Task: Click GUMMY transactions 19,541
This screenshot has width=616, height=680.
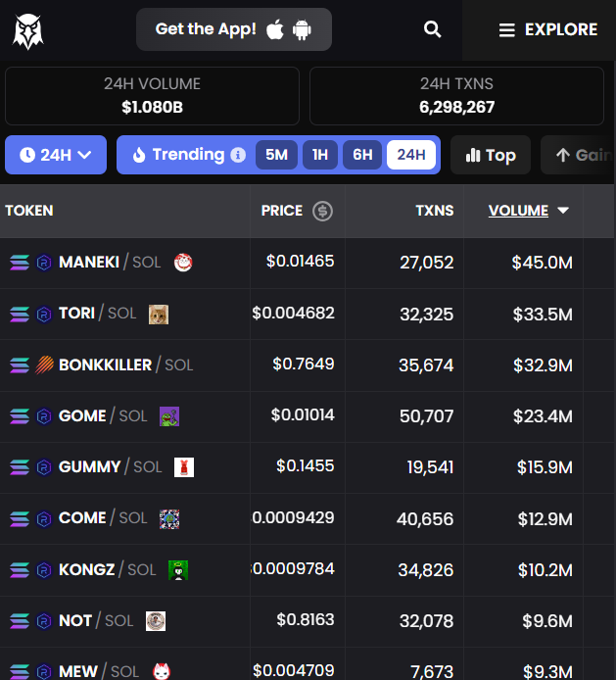Action: (430, 467)
